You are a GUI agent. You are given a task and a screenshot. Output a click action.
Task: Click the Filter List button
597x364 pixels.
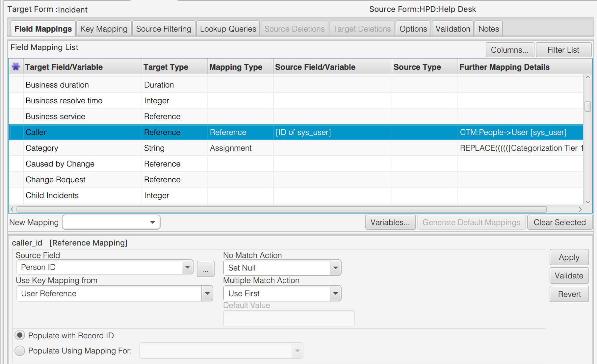point(563,50)
